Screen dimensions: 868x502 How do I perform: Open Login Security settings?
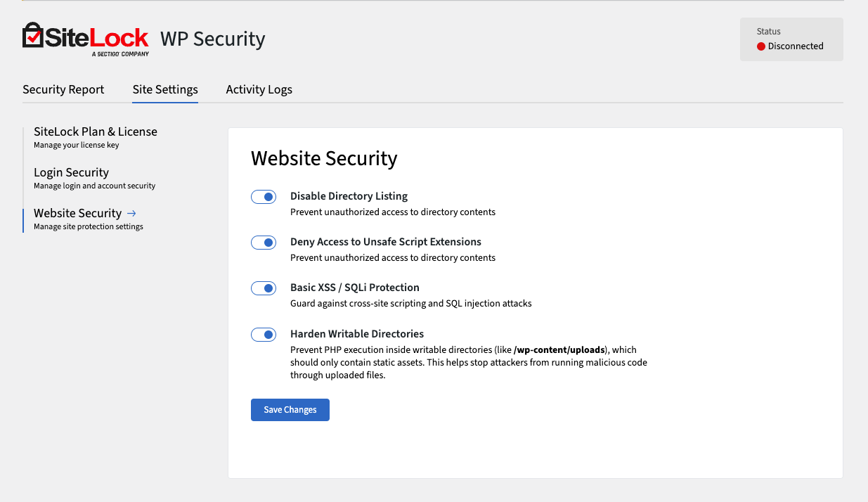point(71,172)
